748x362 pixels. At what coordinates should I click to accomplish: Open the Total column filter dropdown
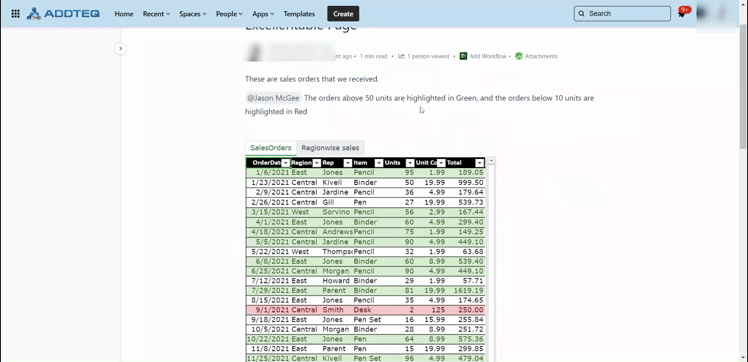point(480,163)
